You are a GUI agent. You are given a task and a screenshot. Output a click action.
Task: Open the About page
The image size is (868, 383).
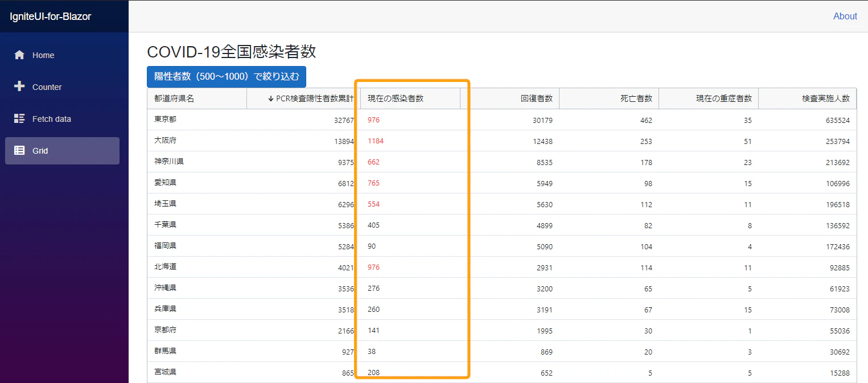click(x=845, y=16)
